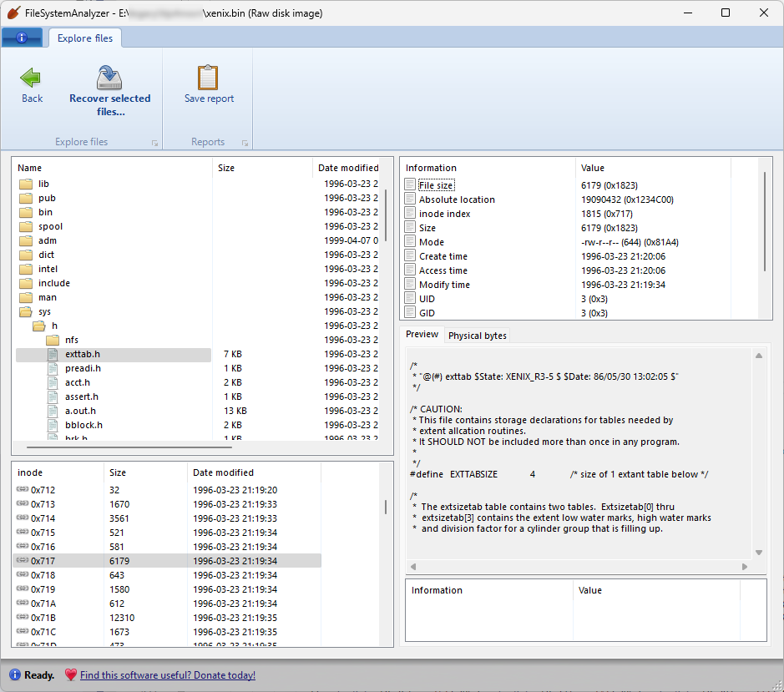Open the blue info application menu button
This screenshot has width=784, height=692.
pos(22,38)
